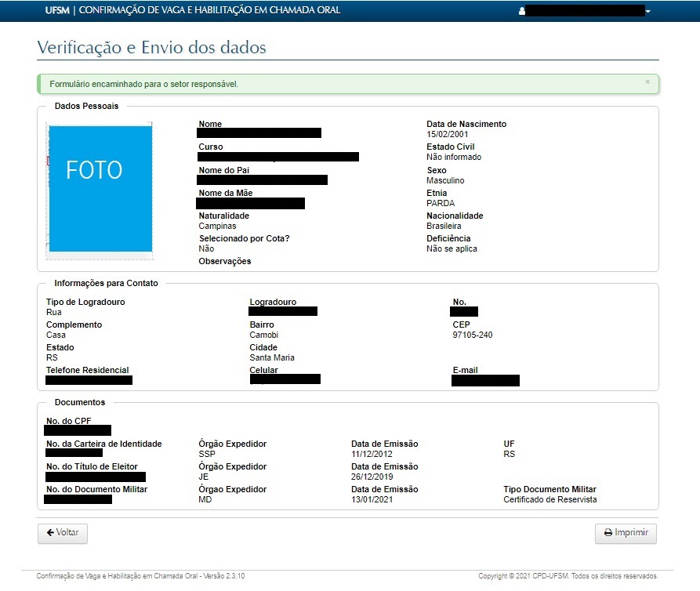Click the 'Confirmação de Vaga' header title
This screenshot has height=591, width=700.
click(210, 11)
